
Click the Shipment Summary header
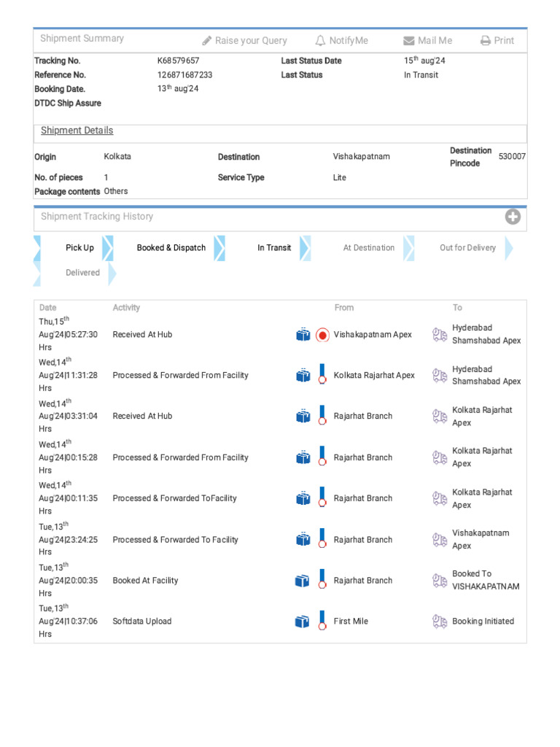click(82, 39)
